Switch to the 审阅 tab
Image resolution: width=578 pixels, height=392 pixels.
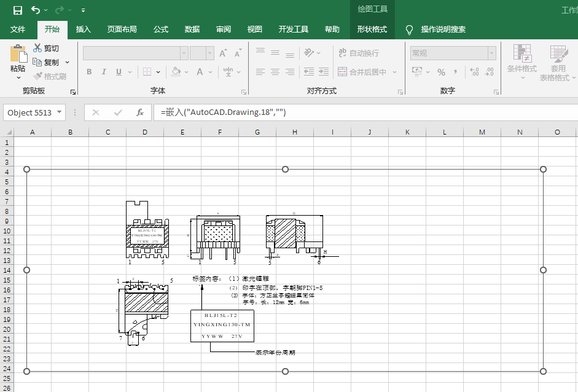[x=224, y=29]
